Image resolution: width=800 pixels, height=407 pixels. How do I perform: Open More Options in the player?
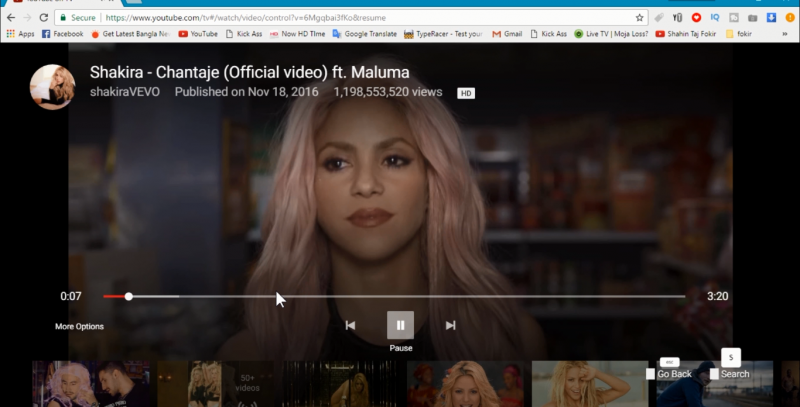[x=79, y=326]
